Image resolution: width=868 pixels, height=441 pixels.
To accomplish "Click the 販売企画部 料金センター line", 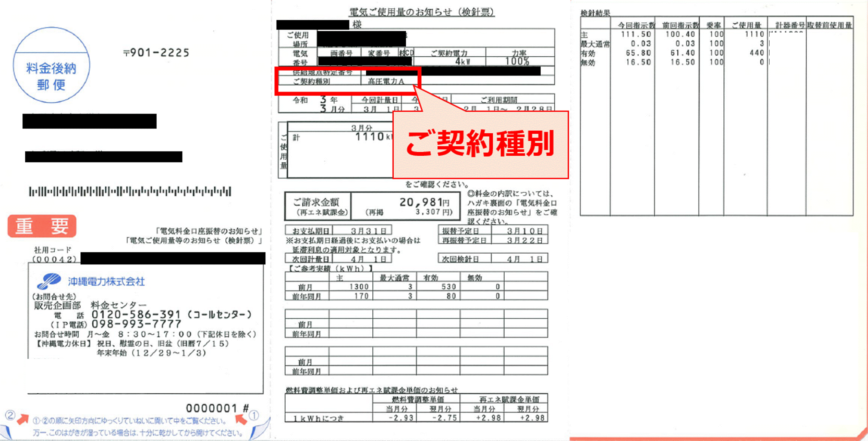I will click(90, 305).
